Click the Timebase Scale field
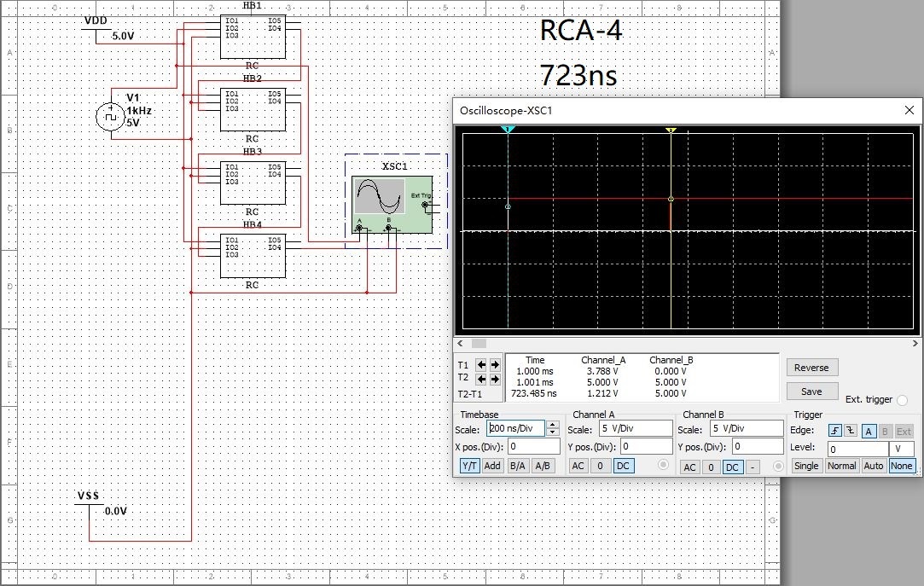 pos(515,428)
